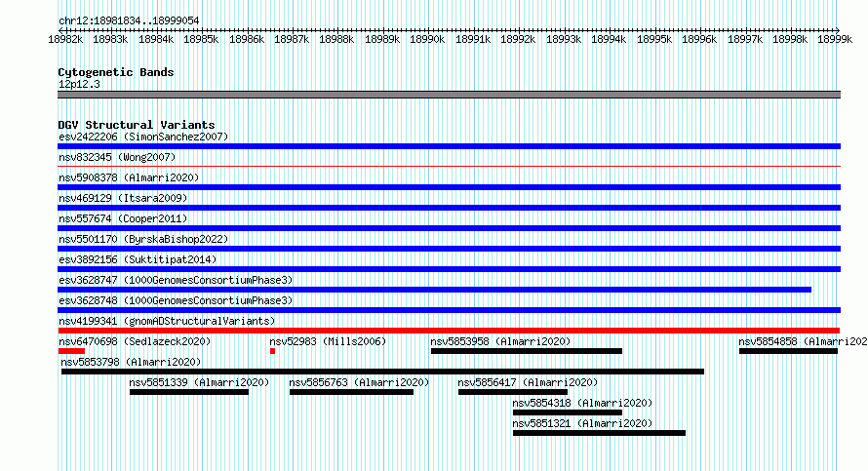Click the gray 12p12.3 cytogenetic band bar
Image resolution: width=868 pixels, height=471 pixels.
(449, 95)
